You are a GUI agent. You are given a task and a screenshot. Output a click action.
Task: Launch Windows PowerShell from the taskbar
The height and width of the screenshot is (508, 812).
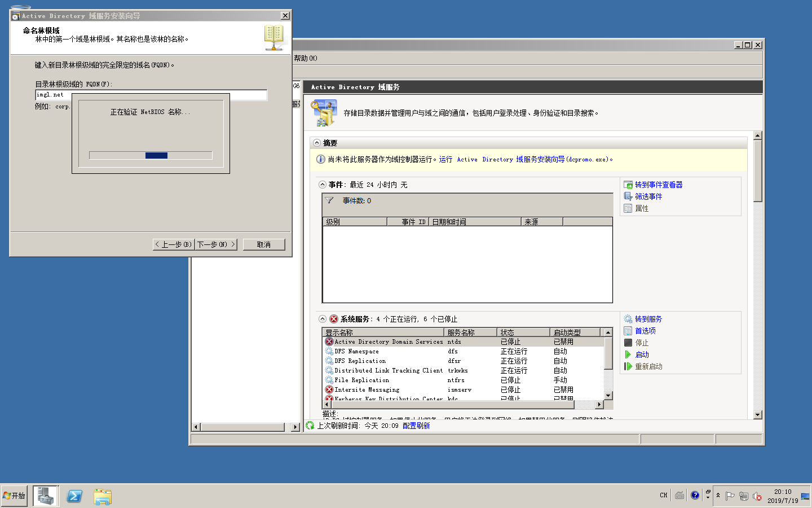(x=74, y=496)
